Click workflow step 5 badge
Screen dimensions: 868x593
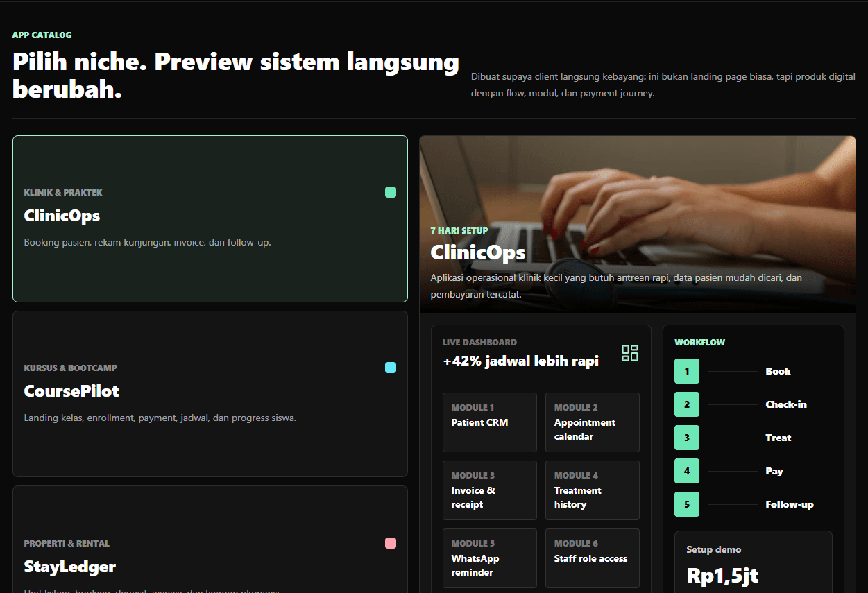point(687,504)
